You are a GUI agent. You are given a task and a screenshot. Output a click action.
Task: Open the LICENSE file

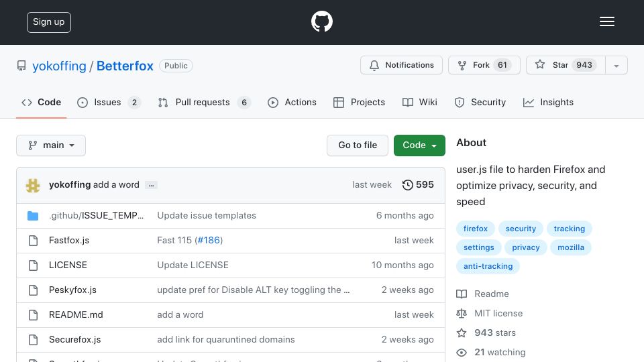coord(68,265)
